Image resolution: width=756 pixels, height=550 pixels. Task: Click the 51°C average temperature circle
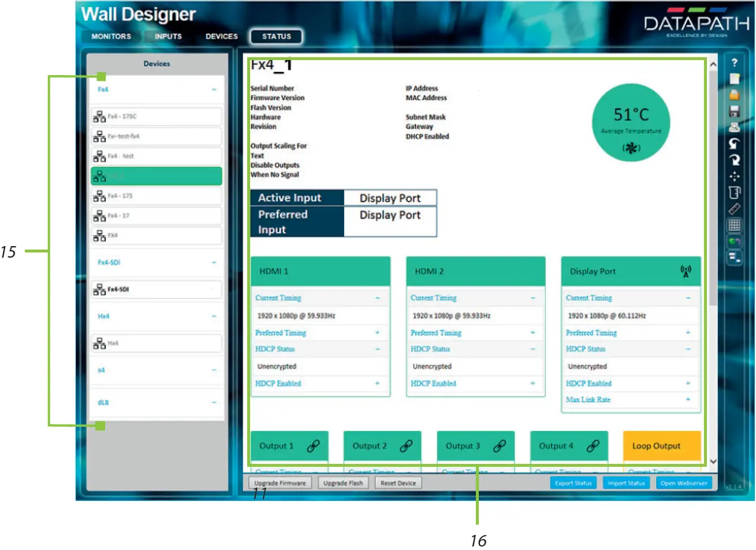(x=631, y=123)
